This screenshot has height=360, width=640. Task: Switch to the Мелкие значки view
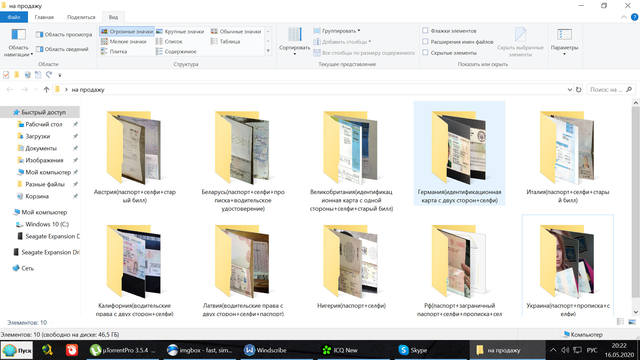pos(124,42)
